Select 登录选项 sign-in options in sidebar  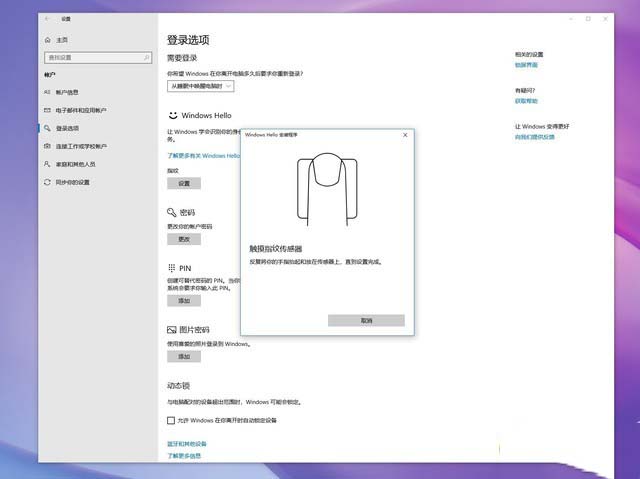coord(67,128)
